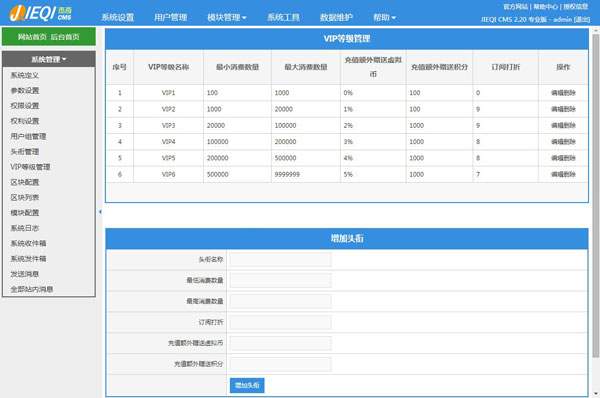Click the JIEQI CMS 2.20 version text
Image resolution: width=600 pixels, height=398 pixels.
click(514, 19)
